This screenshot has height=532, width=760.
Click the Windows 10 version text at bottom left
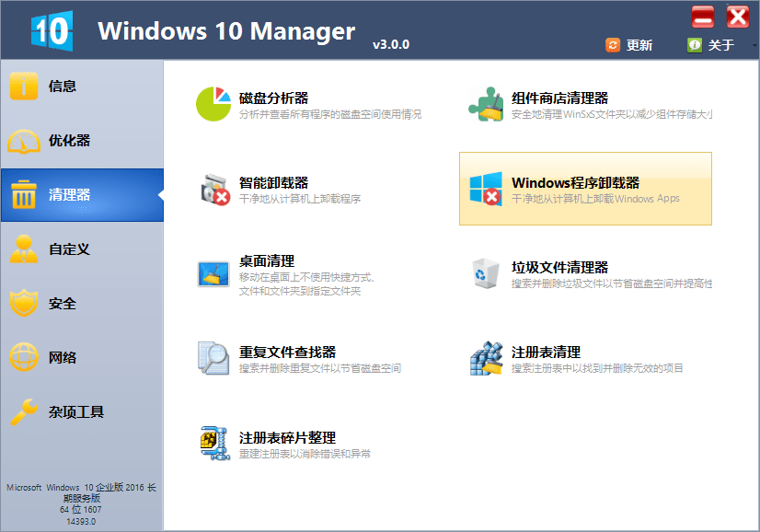pyautogui.click(x=81, y=498)
